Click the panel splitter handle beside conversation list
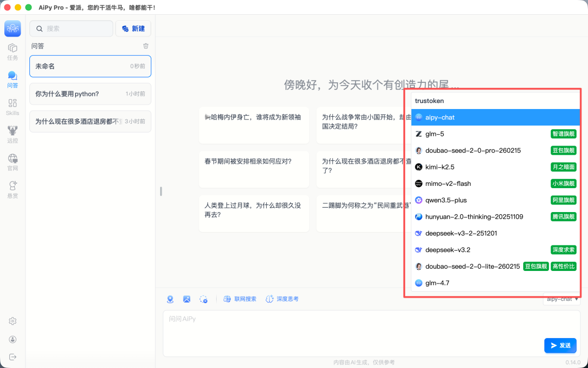Viewport: 588px width, 368px height. point(161,191)
